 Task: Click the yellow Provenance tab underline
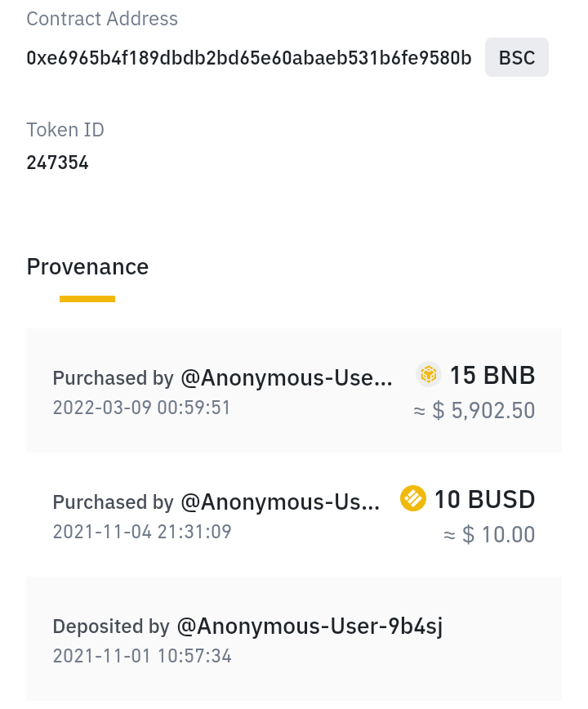(x=87, y=299)
